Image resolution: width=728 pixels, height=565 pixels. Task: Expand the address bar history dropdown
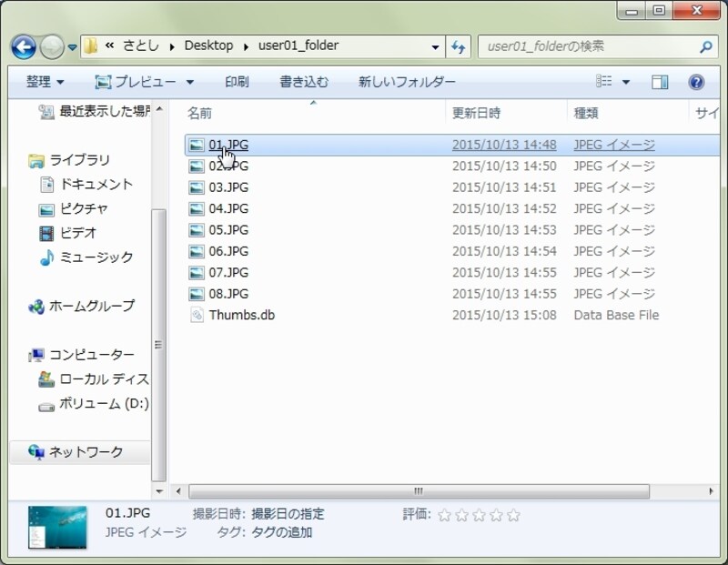436,46
